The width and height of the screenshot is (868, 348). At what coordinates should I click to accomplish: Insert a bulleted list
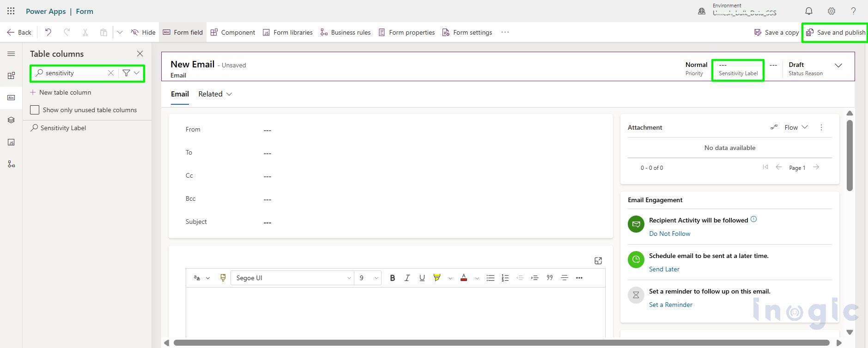491,278
